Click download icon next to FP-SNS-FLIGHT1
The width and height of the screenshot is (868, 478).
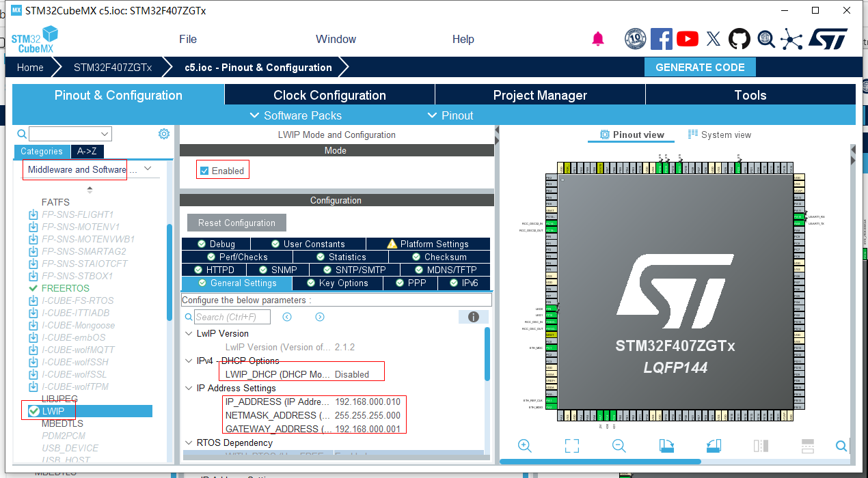click(33, 214)
